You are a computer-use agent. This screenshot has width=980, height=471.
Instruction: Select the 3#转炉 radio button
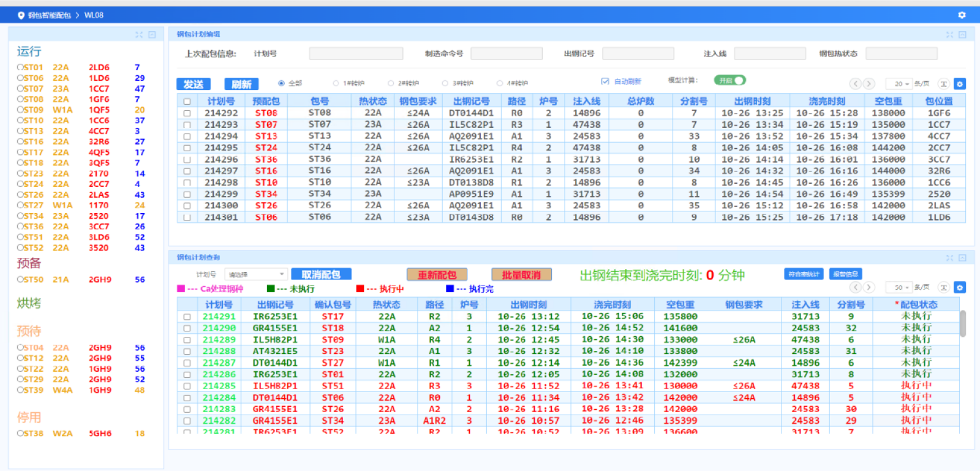pos(445,83)
